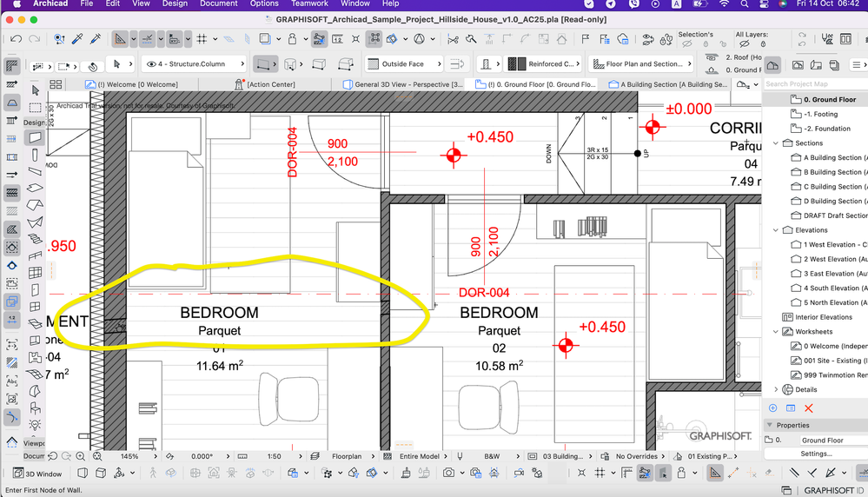Collapse the Worksheets group
868x497 pixels.
pos(776,332)
